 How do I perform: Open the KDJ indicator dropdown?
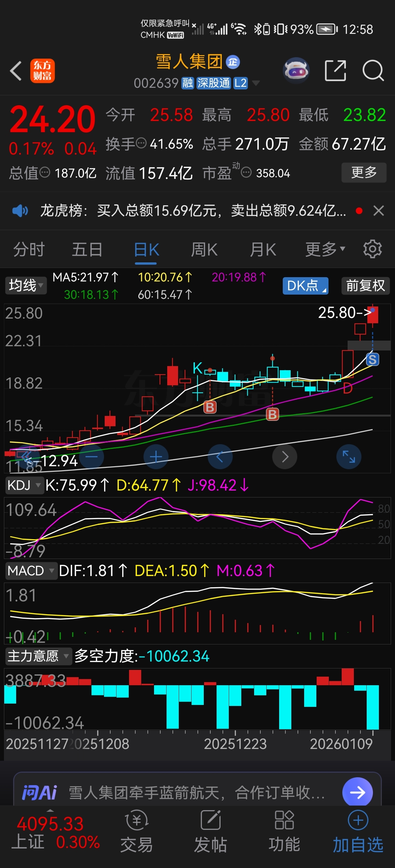[x=24, y=485]
